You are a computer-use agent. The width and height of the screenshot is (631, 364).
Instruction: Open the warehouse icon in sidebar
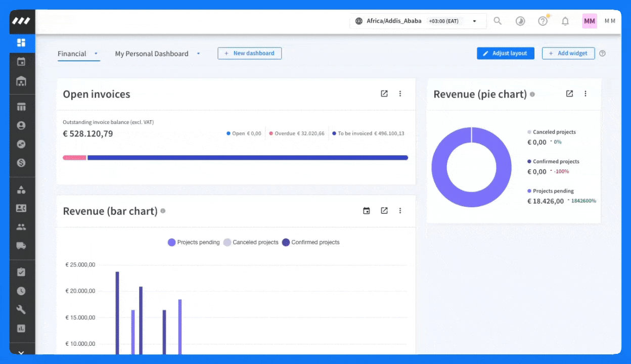21,81
